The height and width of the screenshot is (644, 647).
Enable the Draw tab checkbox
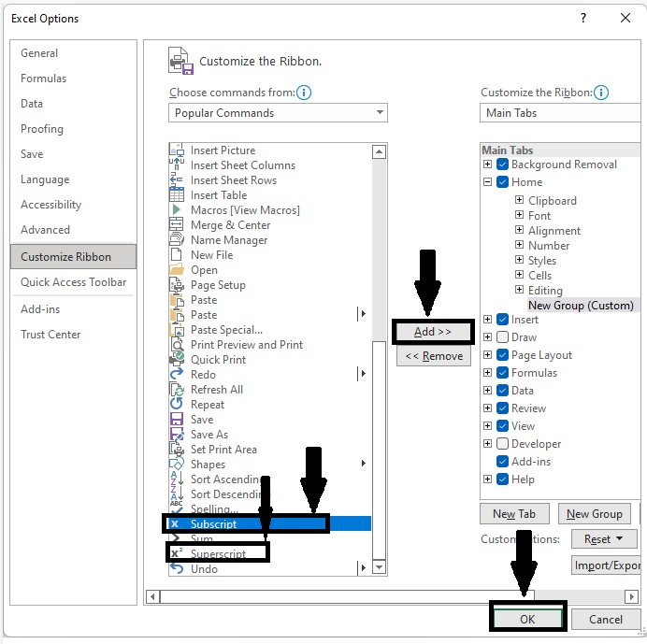[x=502, y=337]
